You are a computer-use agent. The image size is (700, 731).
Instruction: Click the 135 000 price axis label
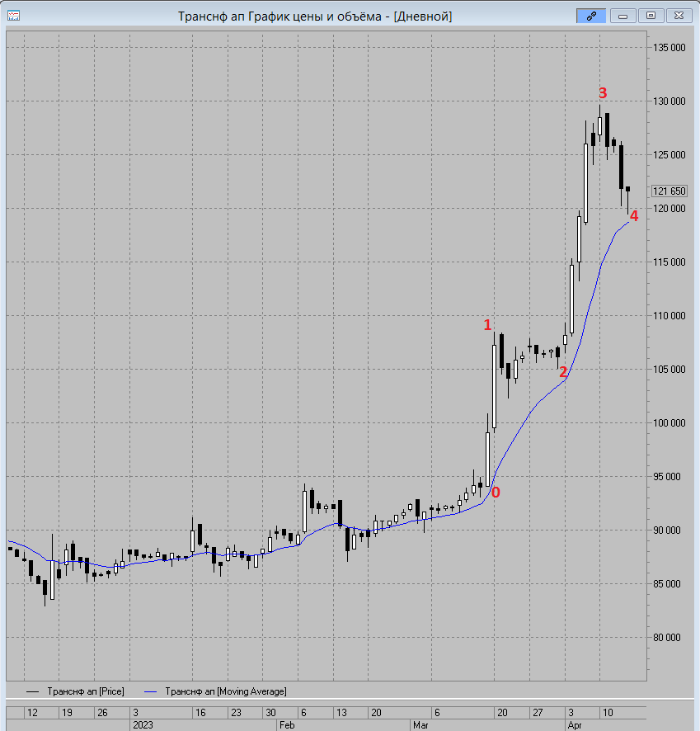click(x=669, y=48)
